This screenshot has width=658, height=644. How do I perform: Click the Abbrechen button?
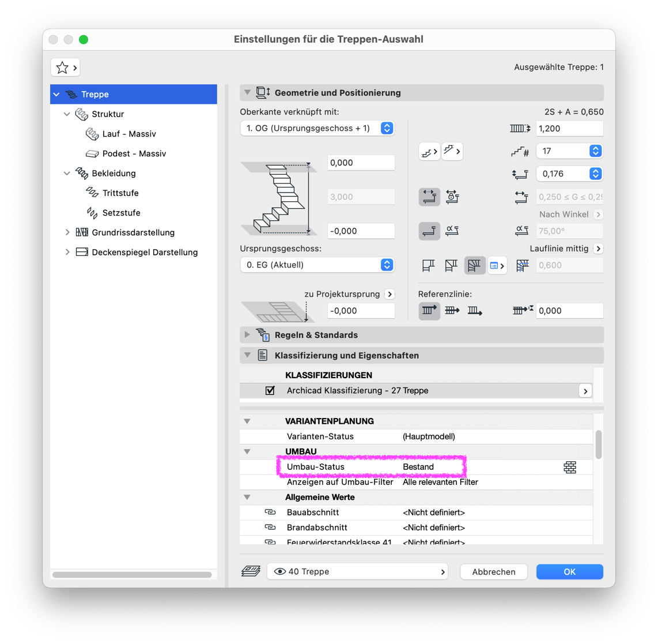click(493, 572)
